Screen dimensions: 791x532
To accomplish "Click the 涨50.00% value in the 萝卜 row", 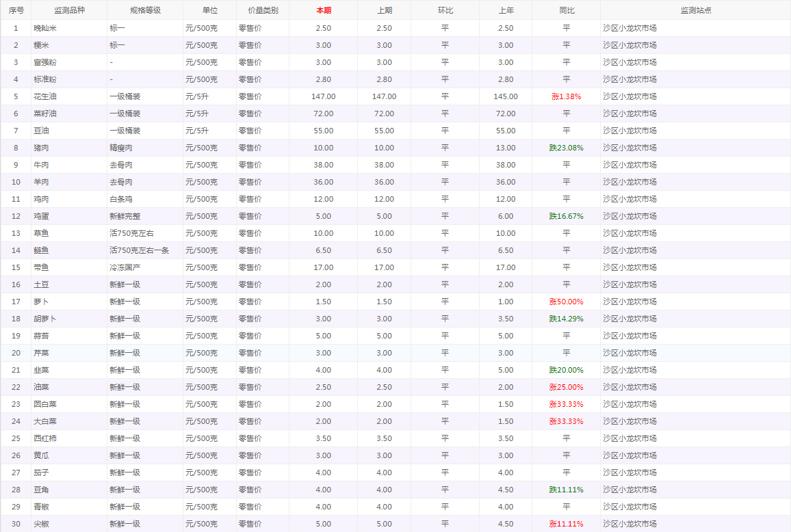I will tap(566, 302).
